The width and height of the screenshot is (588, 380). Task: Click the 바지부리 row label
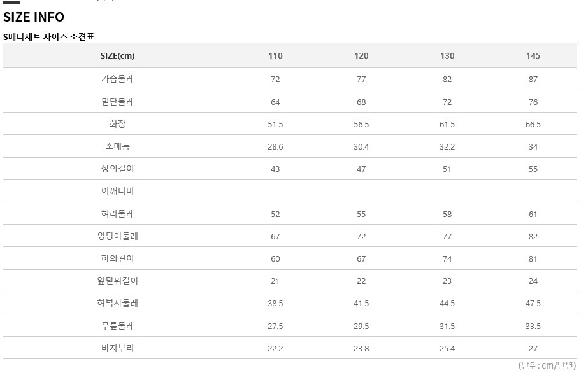(117, 349)
